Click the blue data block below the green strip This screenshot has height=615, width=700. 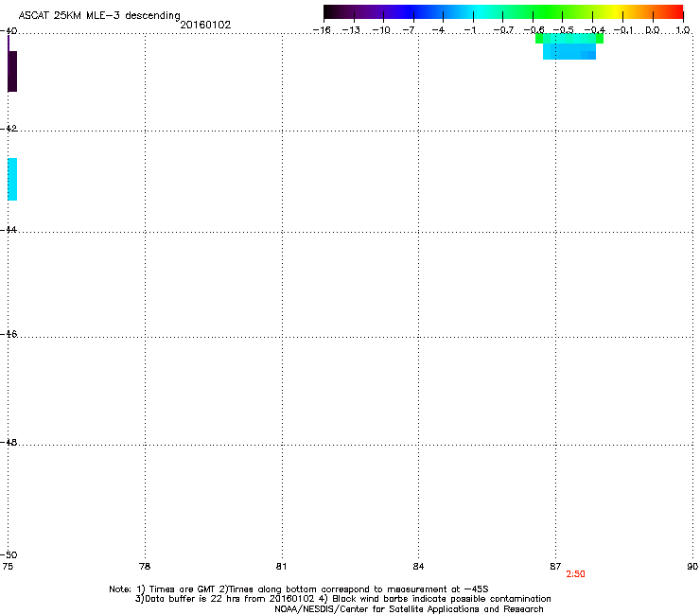click(569, 51)
